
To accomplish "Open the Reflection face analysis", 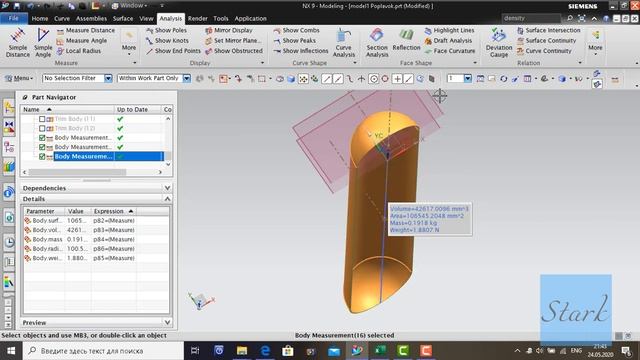I will (x=406, y=40).
